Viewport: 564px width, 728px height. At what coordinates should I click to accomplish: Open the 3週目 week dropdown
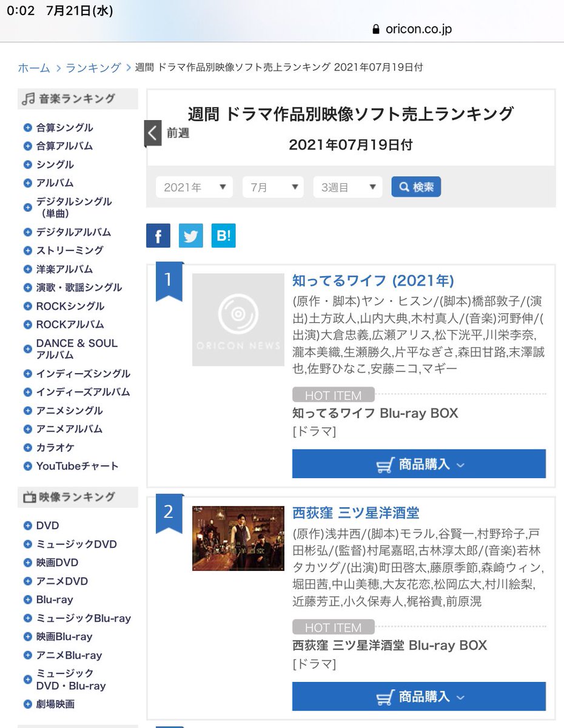(347, 187)
